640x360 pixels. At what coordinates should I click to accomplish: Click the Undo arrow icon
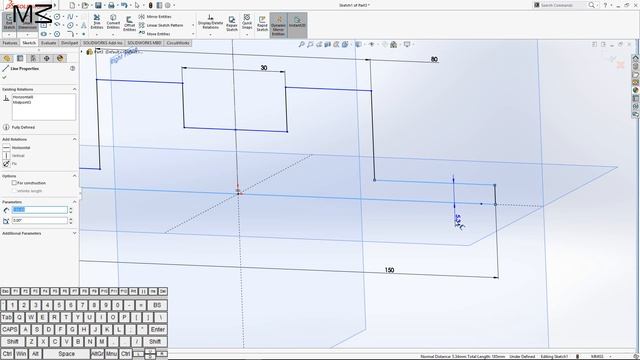124,5
